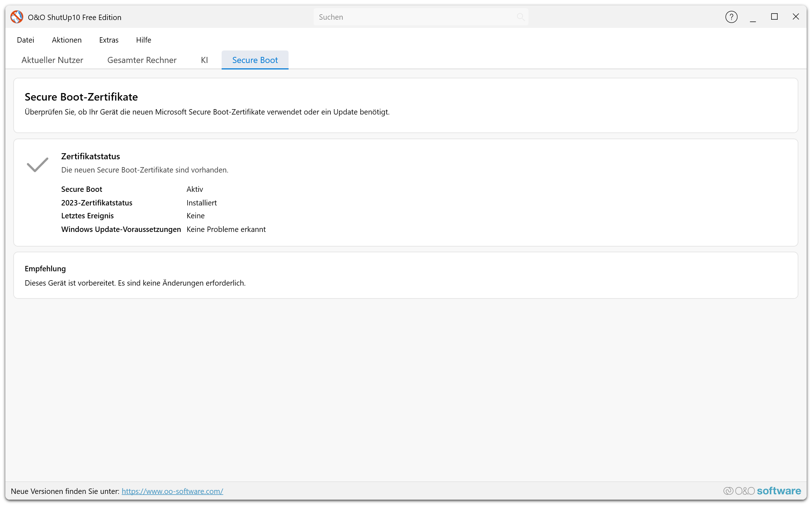The height and width of the screenshot is (505, 812).
Task: Click 'Keine Probleme erkannt' value
Action: tap(226, 229)
